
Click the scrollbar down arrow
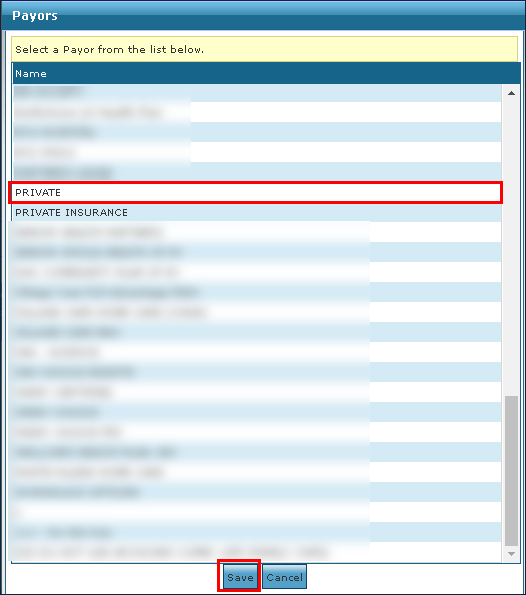[x=511, y=554]
